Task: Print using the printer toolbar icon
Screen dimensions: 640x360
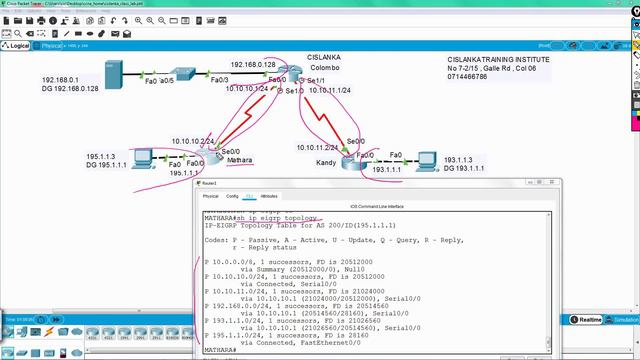Action: (x=41, y=20)
